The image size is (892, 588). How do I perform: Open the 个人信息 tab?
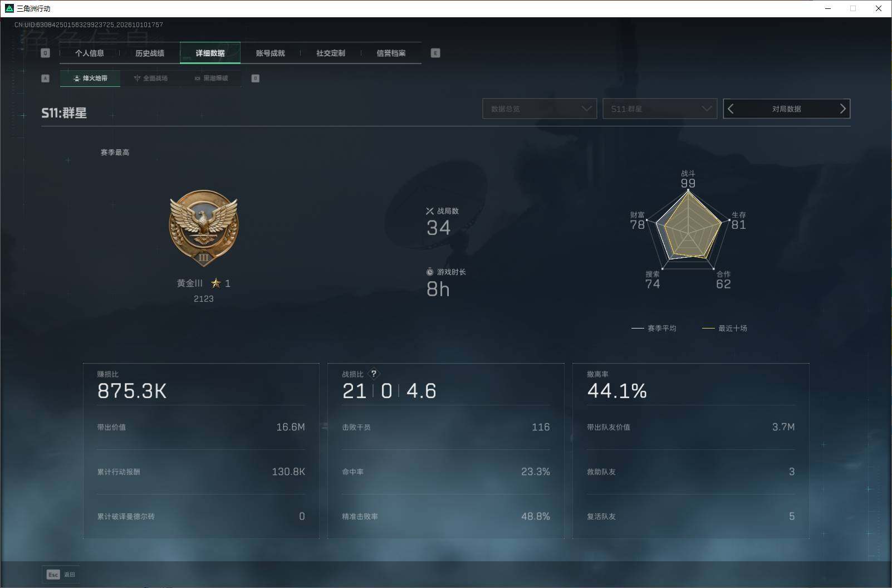[x=90, y=53]
